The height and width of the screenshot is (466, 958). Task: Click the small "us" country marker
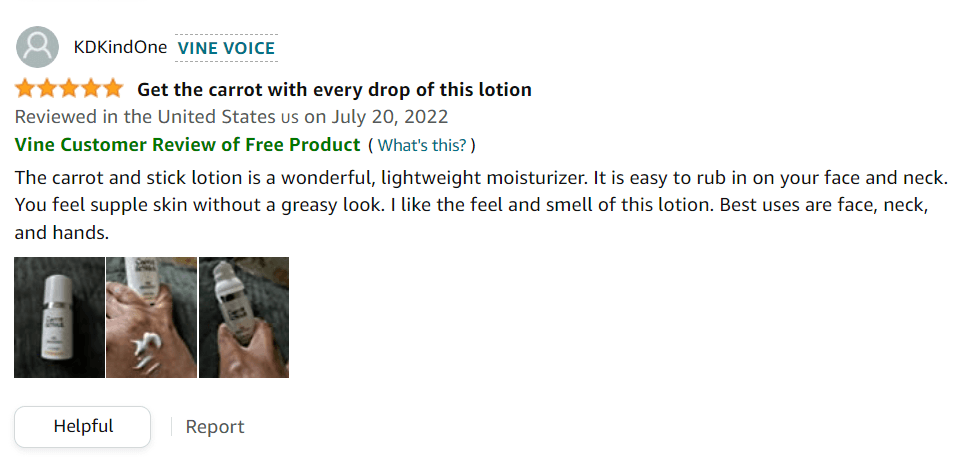click(289, 118)
